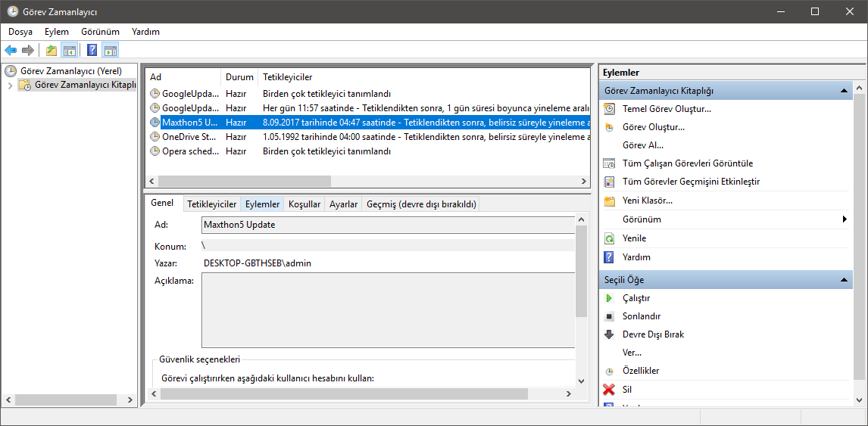Sort by the Tetikleyiciler column header

point(423,77)
